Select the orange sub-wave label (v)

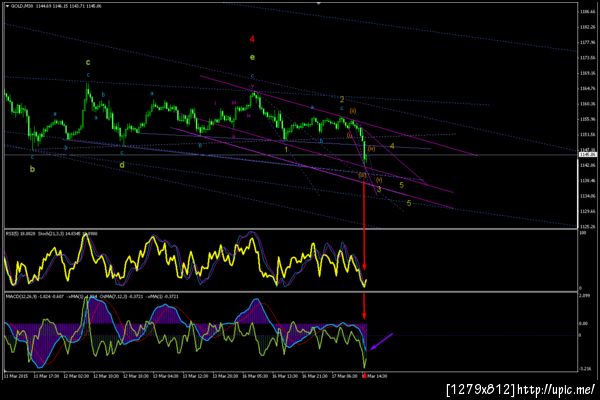click(378, 180)
